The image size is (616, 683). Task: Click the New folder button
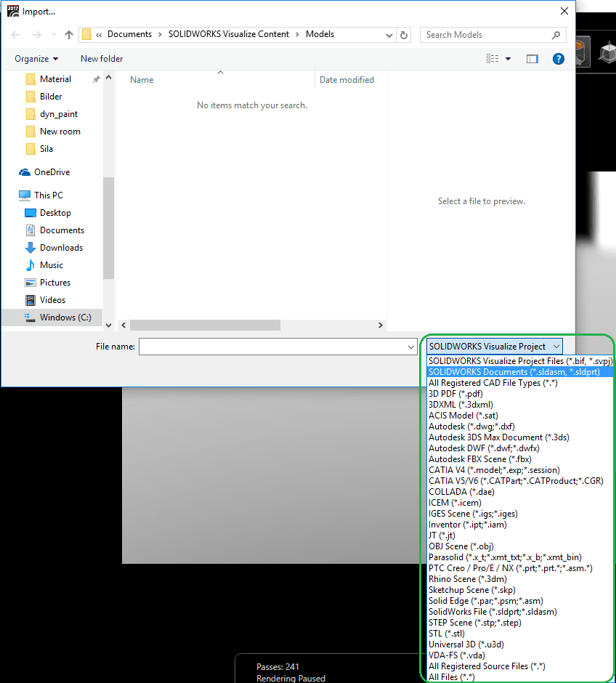(x=102, y=59)
